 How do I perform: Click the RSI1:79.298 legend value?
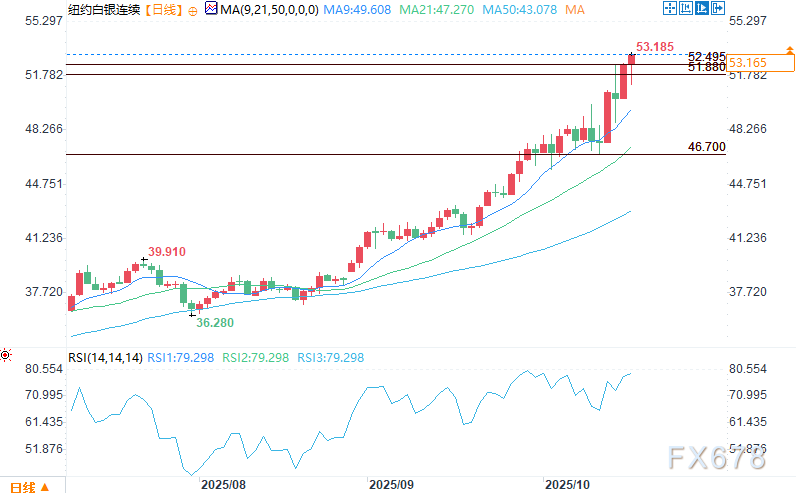[180, 357]
